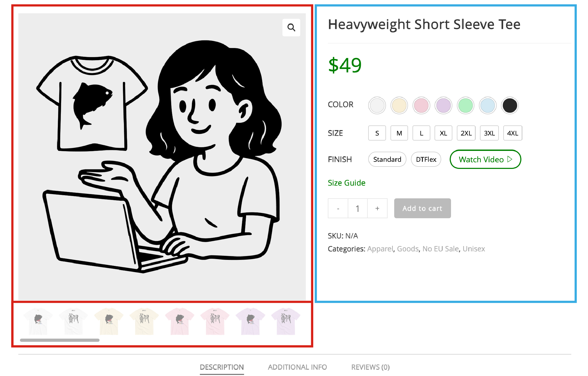The width and height of the screenshot is (588, 376).
Task: Open the Reviews (0) tab
Action: coord(370,367)
